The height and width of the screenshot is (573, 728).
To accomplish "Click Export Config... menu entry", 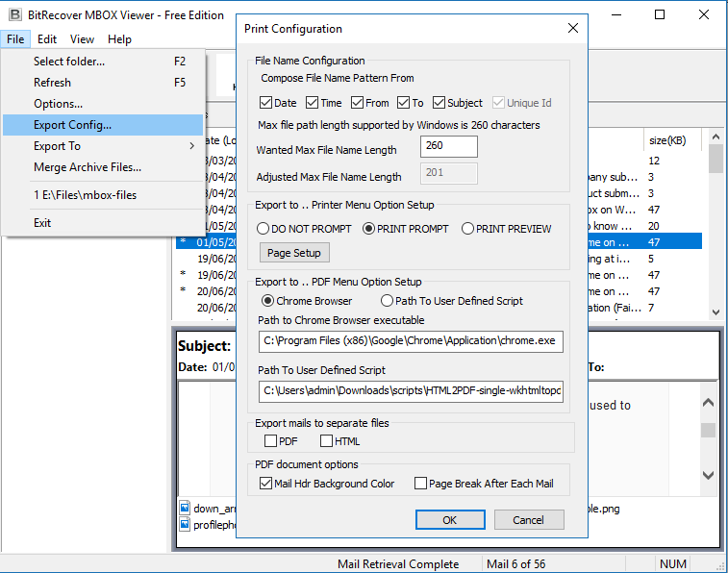I will [x=103, y=125].
